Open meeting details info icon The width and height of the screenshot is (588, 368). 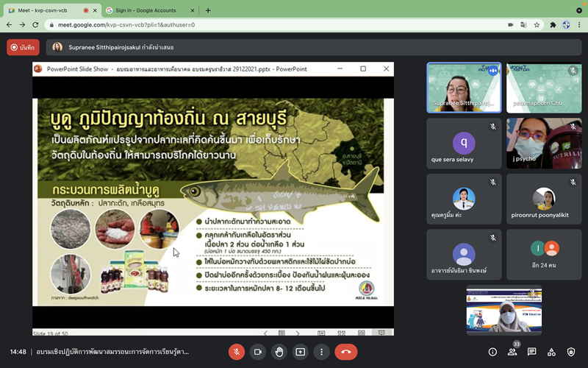coord(492,352)
